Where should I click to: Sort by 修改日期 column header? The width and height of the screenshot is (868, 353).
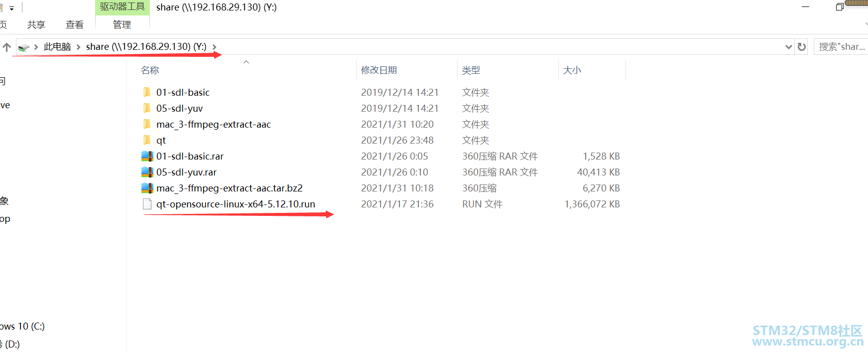[379, 70]
